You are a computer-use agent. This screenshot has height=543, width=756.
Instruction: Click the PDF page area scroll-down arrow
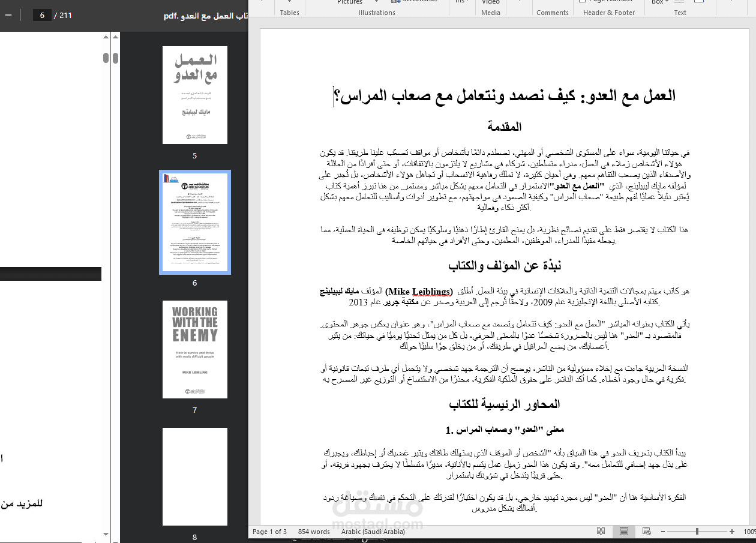point(106,534)
